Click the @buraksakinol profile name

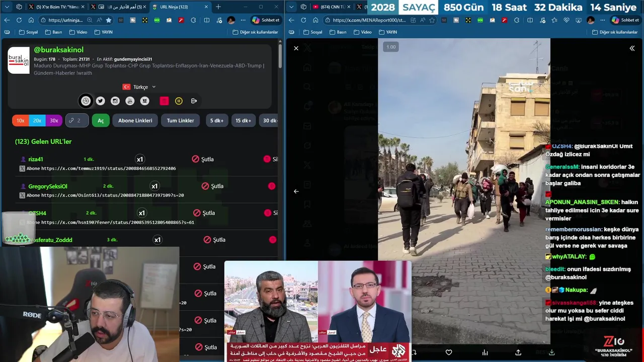(x=59, y=50)
